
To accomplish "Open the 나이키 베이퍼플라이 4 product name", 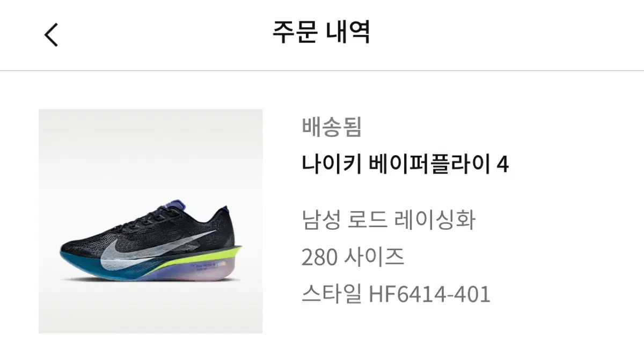I will click(405, 164).
